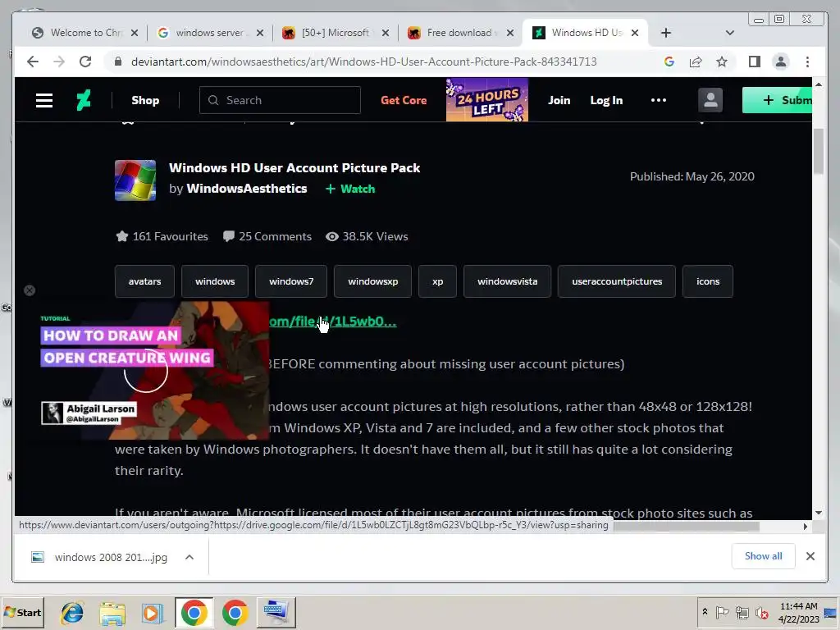Image resolution: width=840 pixels, height=630 pixels.
Task: Click the comments speech bubble icon
Action: [229, 236]
